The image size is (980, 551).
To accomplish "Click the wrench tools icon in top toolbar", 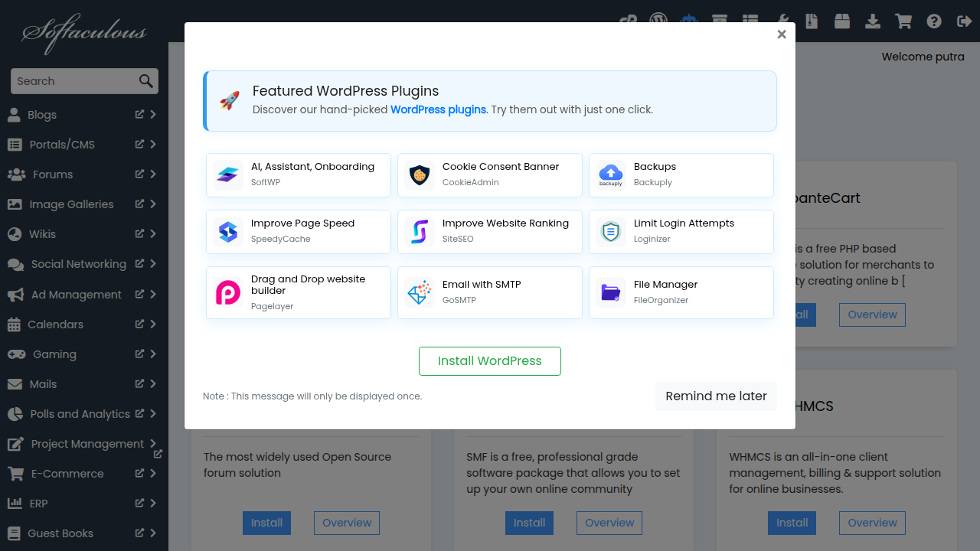I will 782,21.
